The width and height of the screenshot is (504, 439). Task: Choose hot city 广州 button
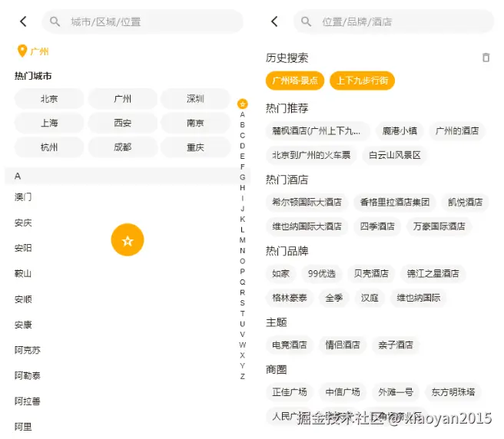click(x=122, y=98)
